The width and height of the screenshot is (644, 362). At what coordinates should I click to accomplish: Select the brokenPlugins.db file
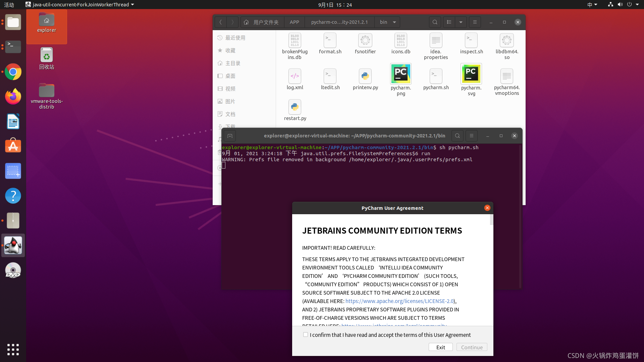[x=295, y=46]
